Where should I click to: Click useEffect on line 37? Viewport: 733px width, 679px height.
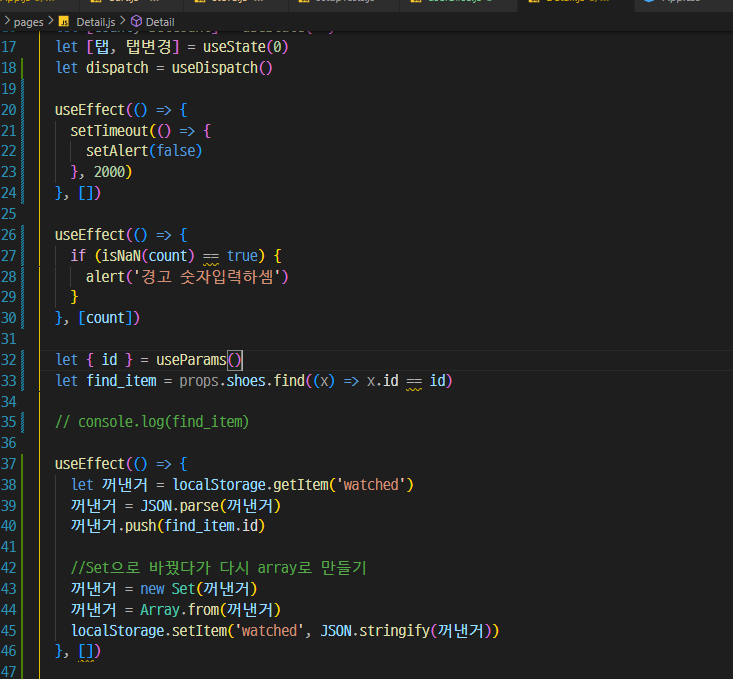(90, 464)
